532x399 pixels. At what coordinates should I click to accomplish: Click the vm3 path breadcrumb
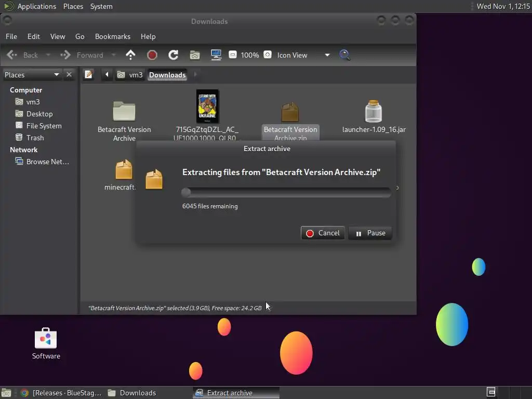coord(130,75)
